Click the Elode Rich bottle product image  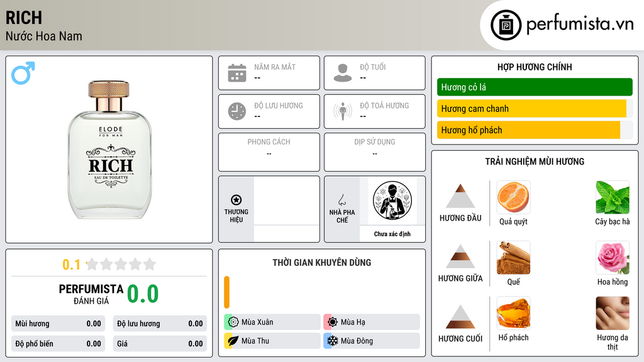click(x=109, y=150)
